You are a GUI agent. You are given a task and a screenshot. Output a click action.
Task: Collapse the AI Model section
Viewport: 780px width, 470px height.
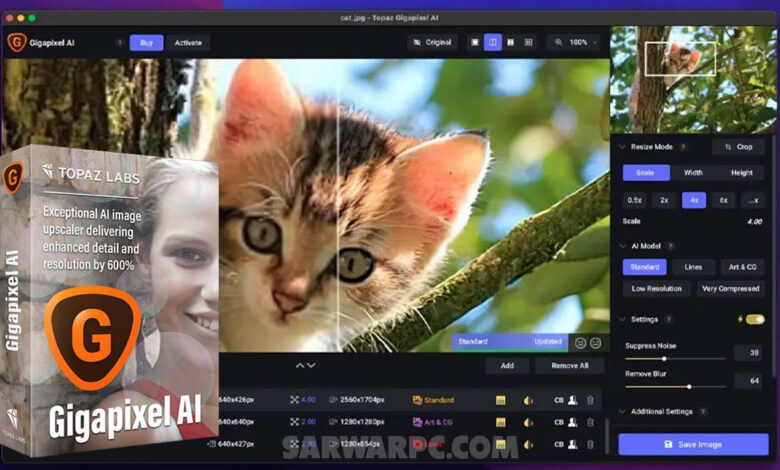tap(622, 246)
